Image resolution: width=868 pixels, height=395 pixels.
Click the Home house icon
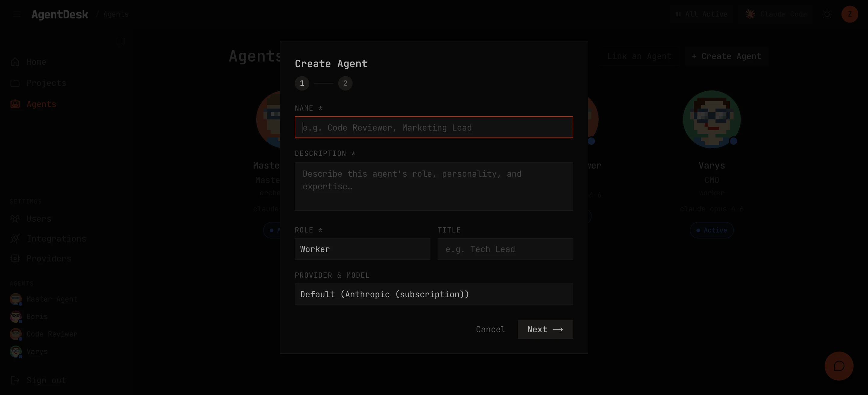point(15,62)
